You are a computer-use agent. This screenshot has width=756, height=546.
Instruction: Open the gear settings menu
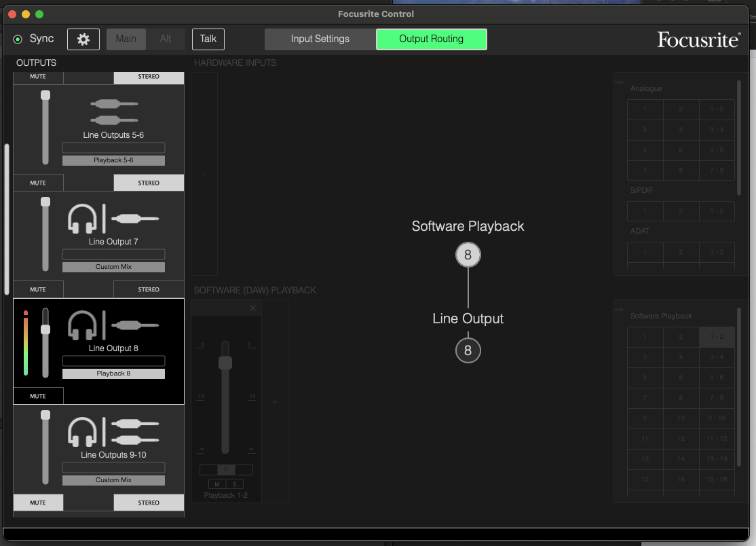[x=83, y=39]
